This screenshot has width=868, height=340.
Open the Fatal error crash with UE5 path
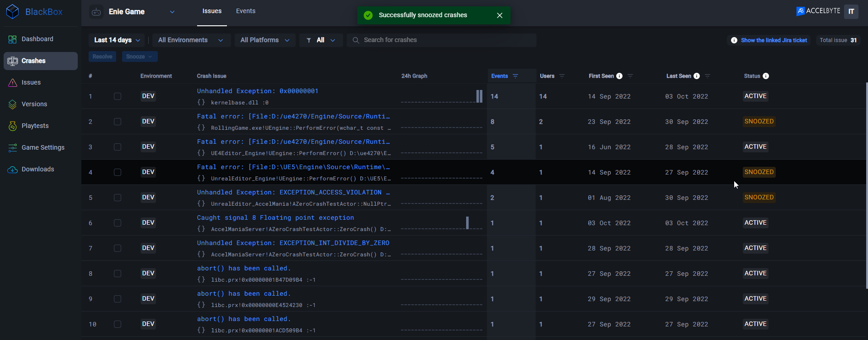click(293, 167)
